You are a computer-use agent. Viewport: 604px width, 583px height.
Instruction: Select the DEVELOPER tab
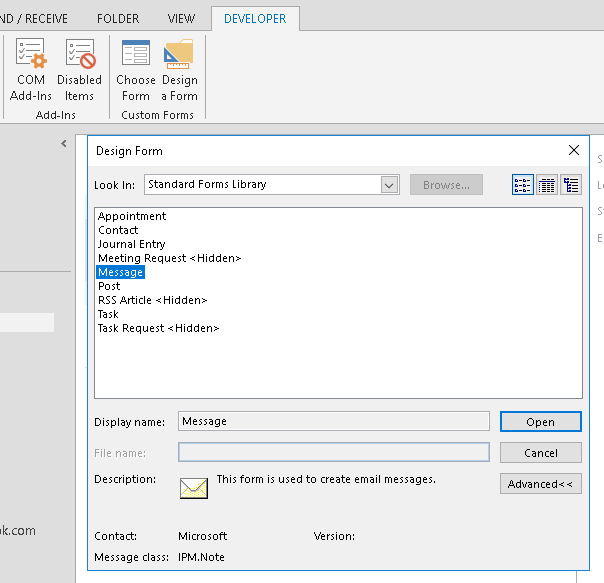coord(254,19)
